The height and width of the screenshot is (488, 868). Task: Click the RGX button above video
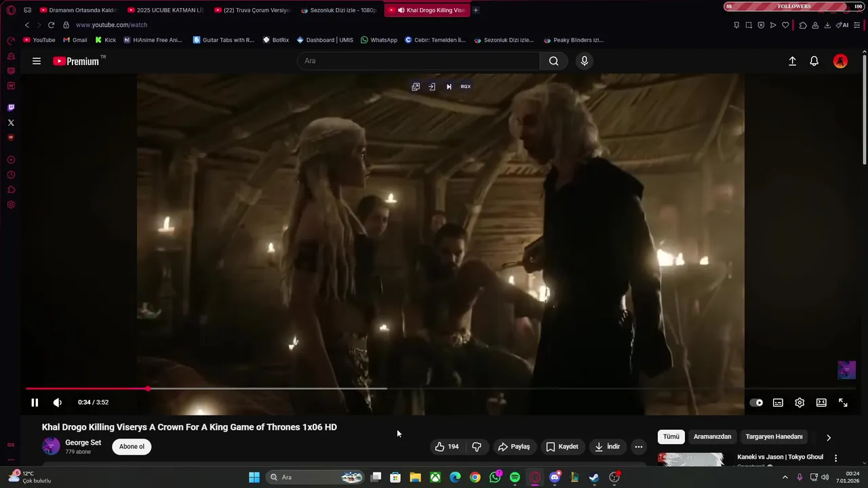(x=465, y=87)
